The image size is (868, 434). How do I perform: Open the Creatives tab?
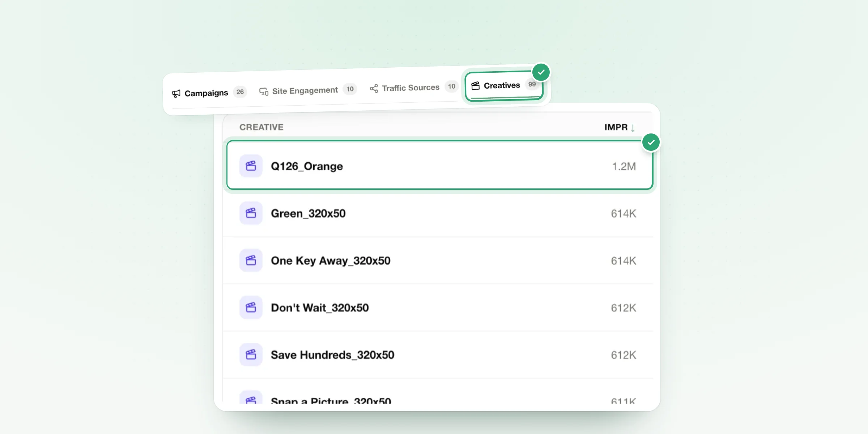(x=504, y=86)
